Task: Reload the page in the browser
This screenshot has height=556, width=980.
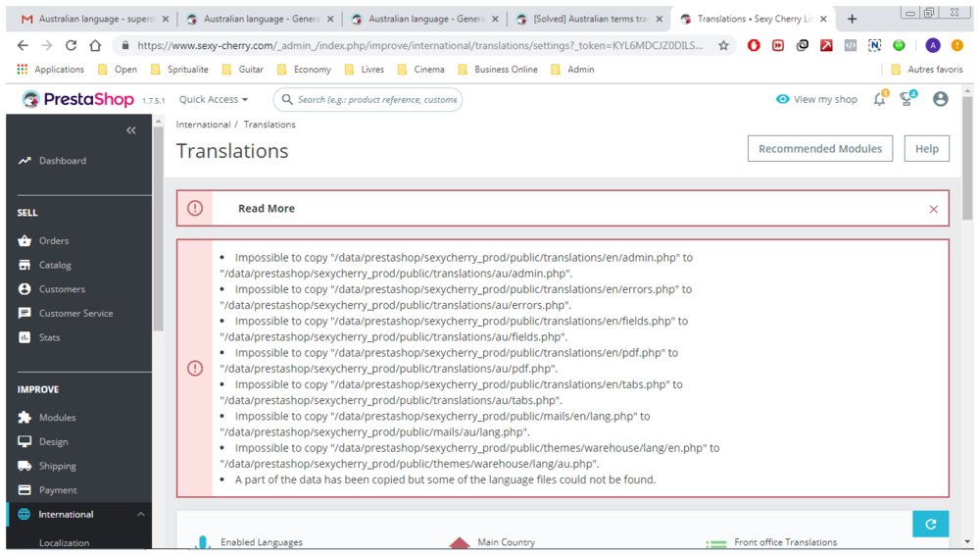Action: 71,45
